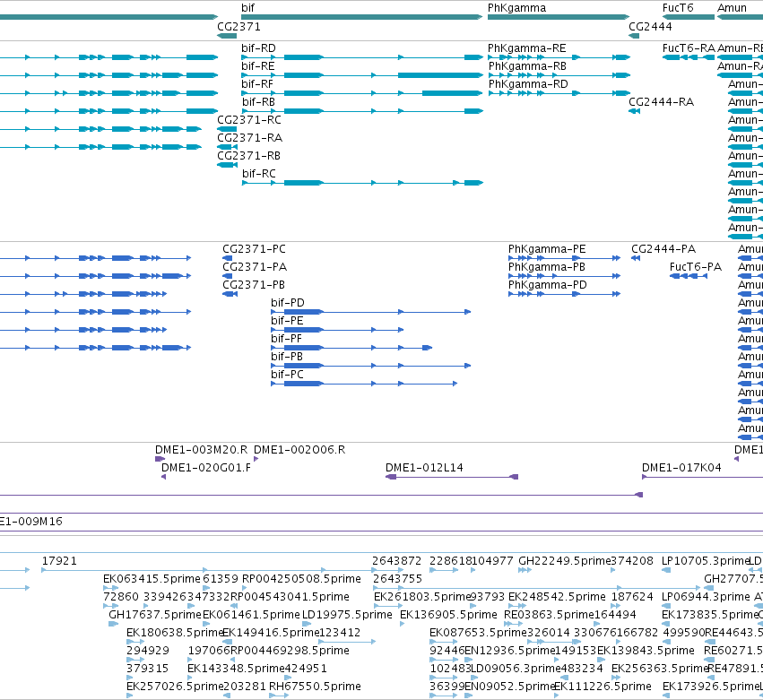Select the DME1-003M20.R clone end
Viewport: 763px width, 700px height.
(x=160, y=459)
